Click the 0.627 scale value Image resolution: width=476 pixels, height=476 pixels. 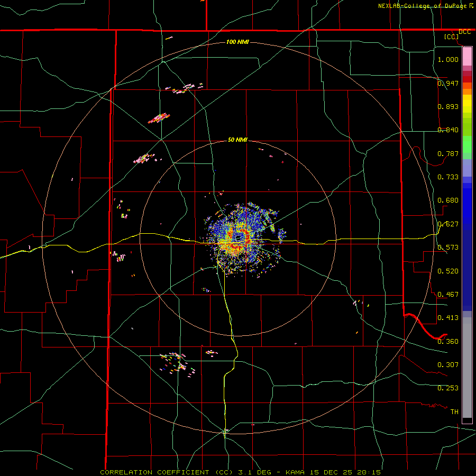[448, 224]
